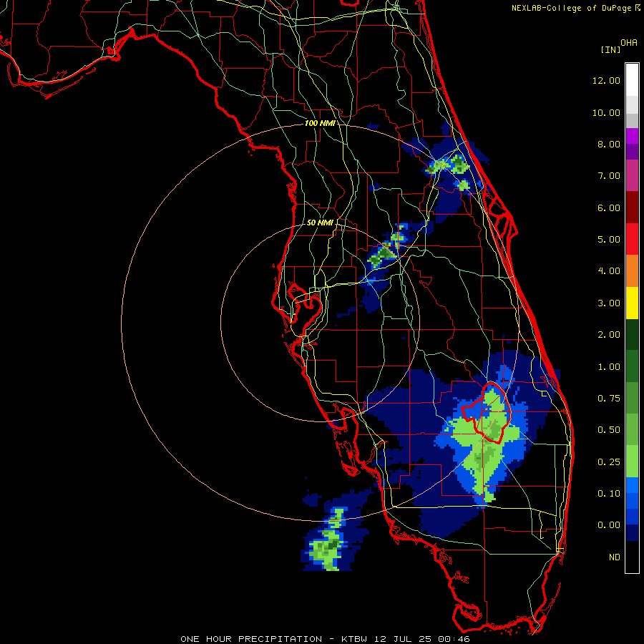Click the 00:46 timestamp in the caption
This screenshot has width=644, height=644.
point(454,639)
